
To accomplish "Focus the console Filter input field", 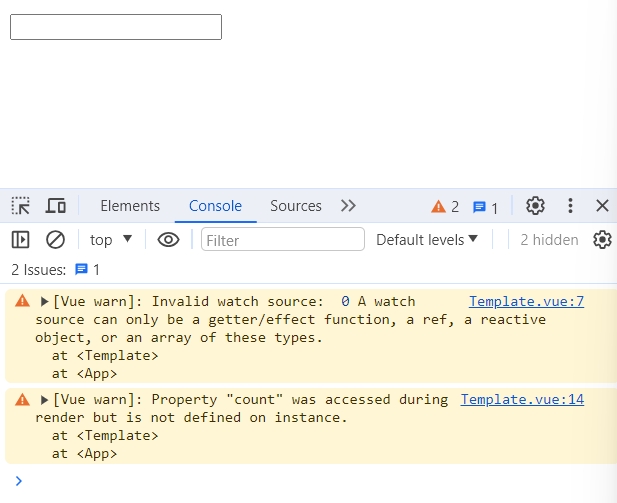I will (x=283, y=240).
